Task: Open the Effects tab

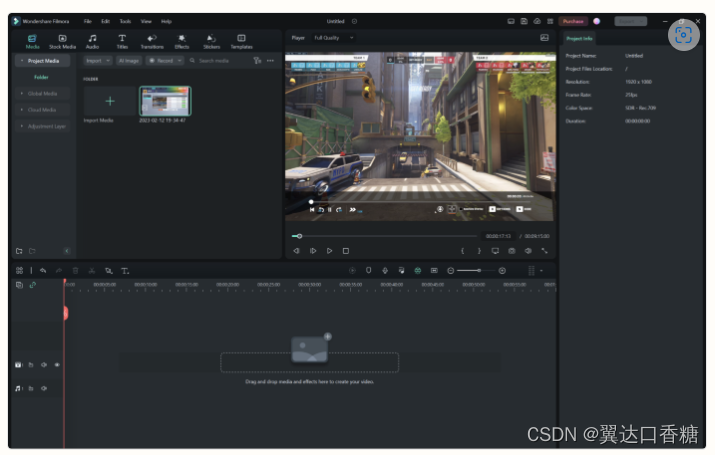Action: (x=181, y=41)
